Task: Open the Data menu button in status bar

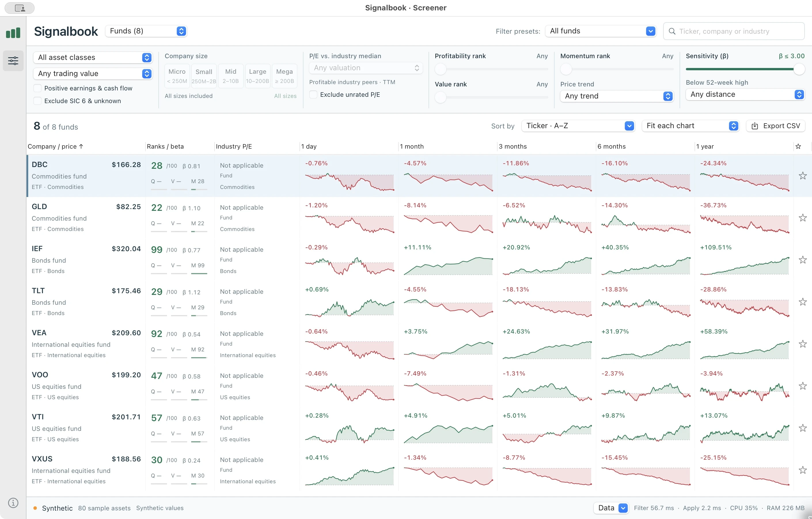Action: point(611,508)
